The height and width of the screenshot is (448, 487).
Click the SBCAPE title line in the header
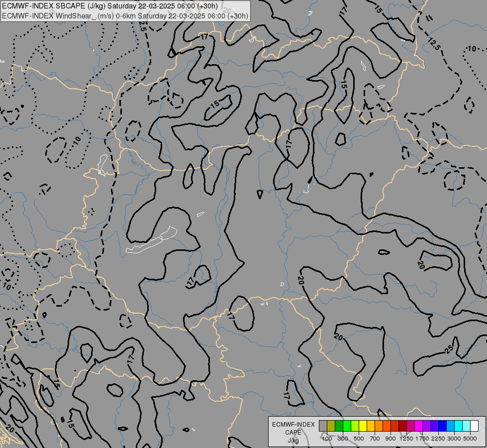pyautogui.click(x=110, y=6)
